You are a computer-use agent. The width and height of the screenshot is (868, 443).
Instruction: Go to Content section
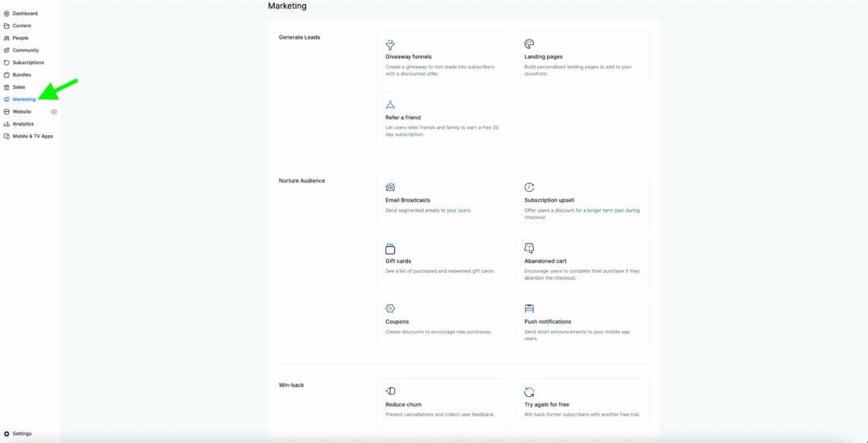pos(21,26)
